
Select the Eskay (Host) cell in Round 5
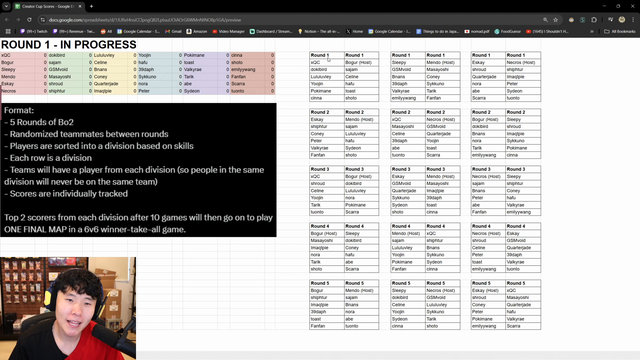point(488,291)
